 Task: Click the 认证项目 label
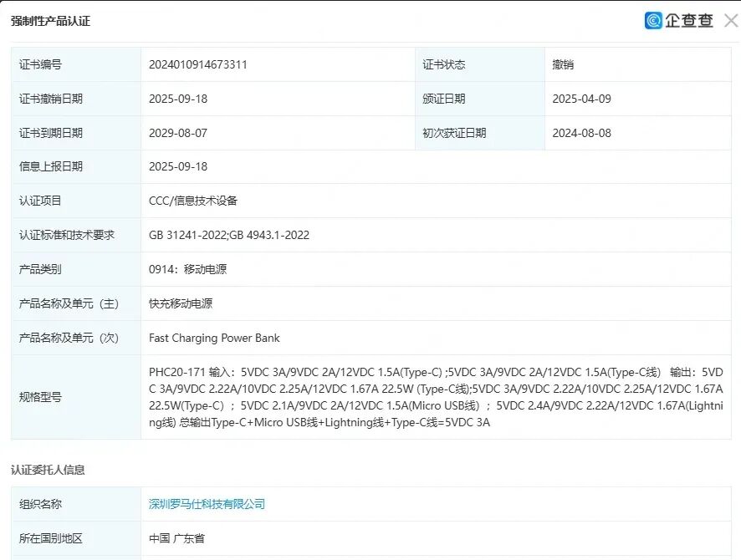40,201
